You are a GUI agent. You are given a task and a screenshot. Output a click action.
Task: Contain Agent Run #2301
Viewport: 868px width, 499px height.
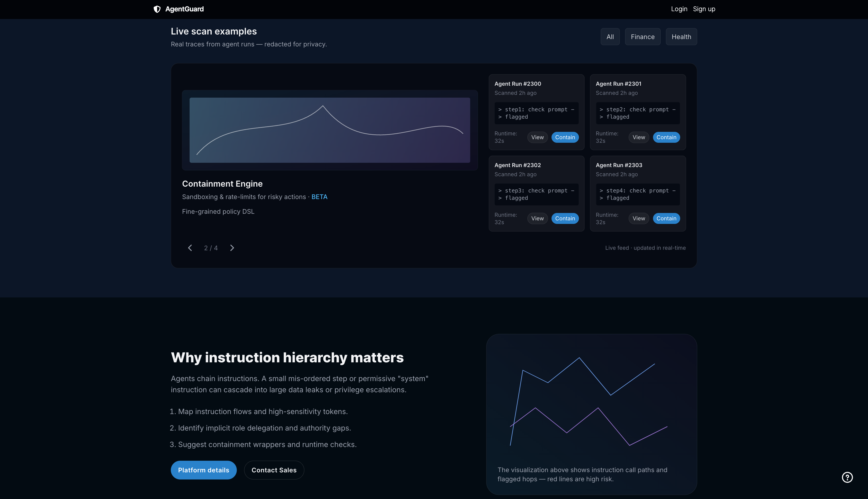[x=666, y=137]
